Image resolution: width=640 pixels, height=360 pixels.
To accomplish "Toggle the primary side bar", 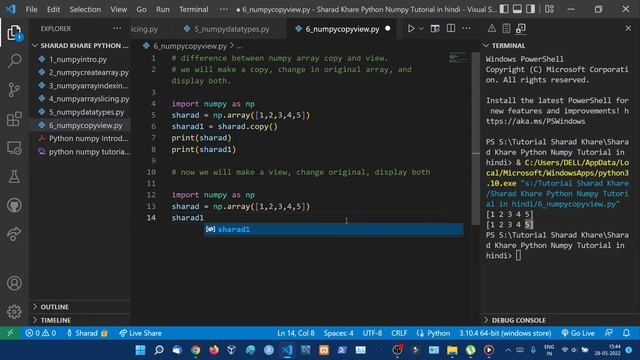I will [504, 9].
